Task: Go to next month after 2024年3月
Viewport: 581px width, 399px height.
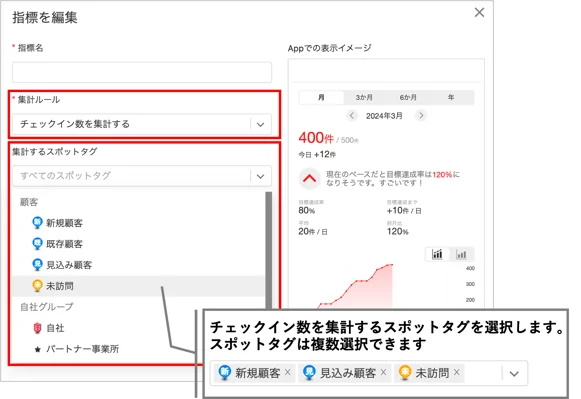Action: tap(421, 116)
